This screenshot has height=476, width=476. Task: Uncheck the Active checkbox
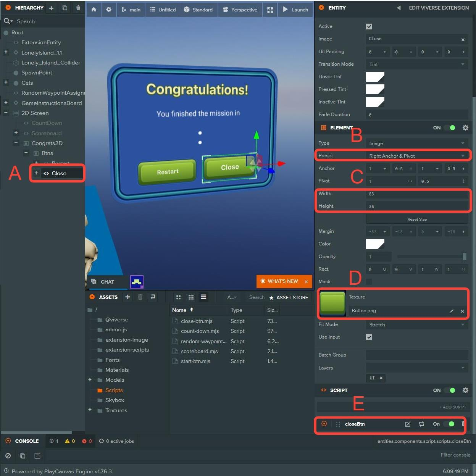(369, 26)
